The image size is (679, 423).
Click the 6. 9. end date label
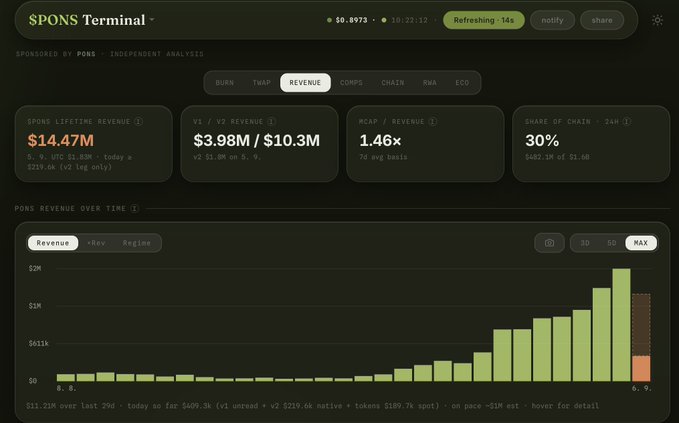pyautogui.click(x=641, y=388)
